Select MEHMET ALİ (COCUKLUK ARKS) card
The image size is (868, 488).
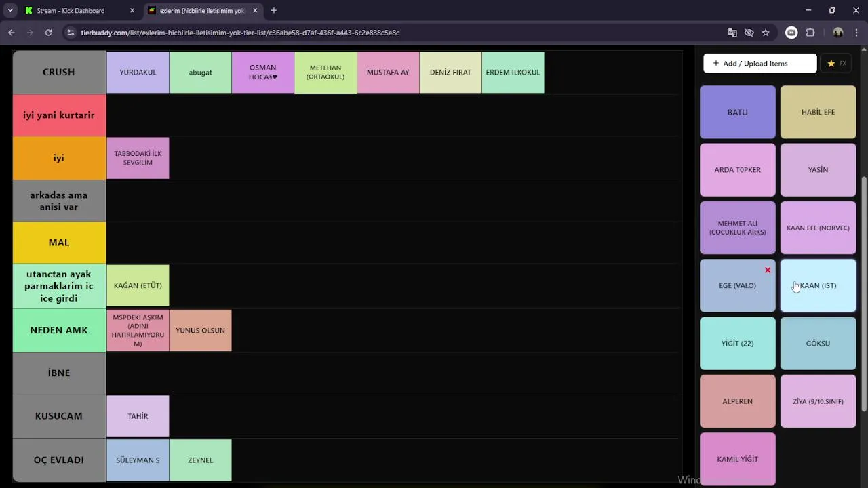737,228
